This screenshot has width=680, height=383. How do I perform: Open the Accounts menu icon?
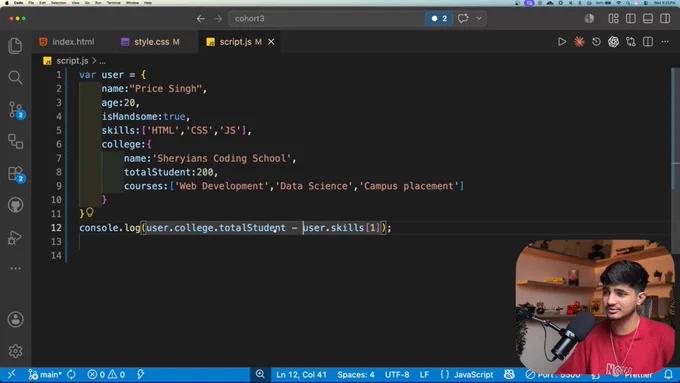(x=15, y=319)
